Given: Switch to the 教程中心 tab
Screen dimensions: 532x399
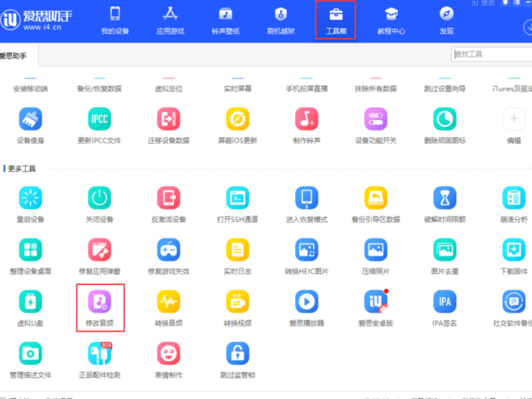Looking at the screenshot, I should pyautogui.click(x=391, y=20).
